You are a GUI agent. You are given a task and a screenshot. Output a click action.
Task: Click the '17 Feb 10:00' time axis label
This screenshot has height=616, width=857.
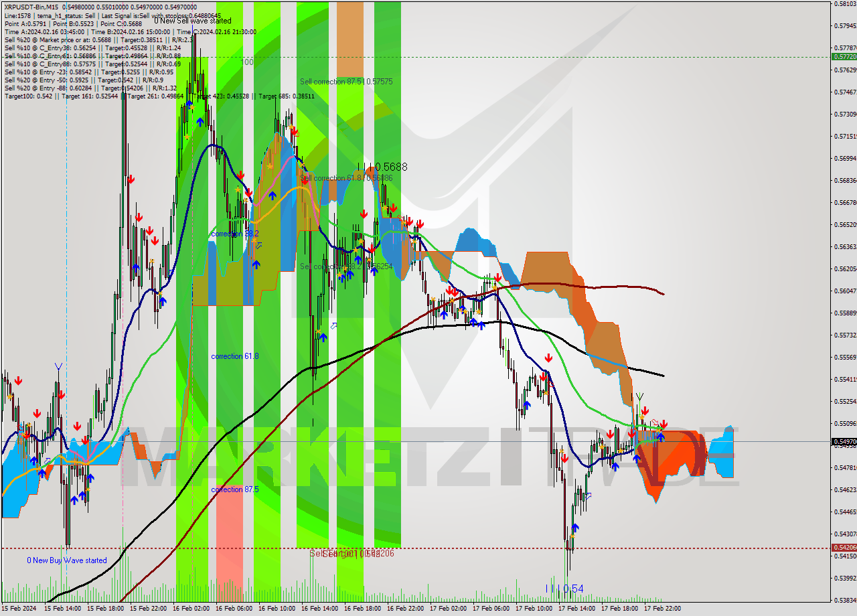[x=535, y=609]
